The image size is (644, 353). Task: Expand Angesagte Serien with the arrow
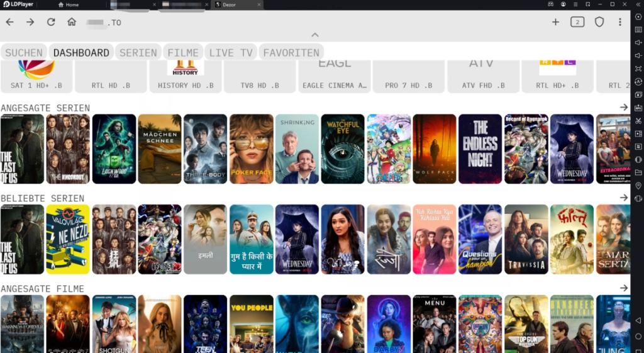tap(624, 107)
